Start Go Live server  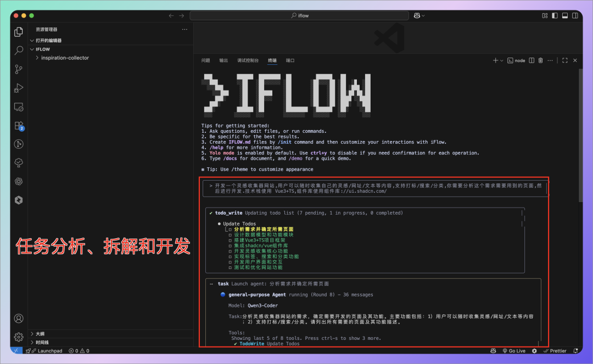click(x=514, y=351)
